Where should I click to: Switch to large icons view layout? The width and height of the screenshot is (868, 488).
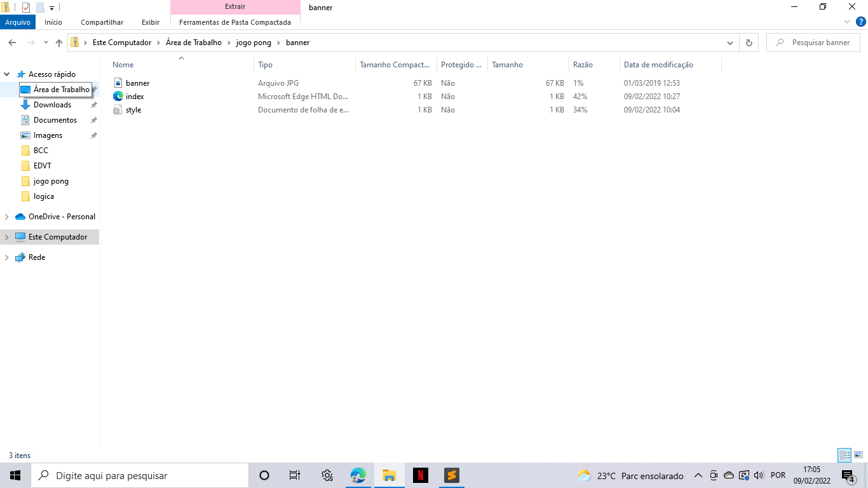(x=858, y=455)
